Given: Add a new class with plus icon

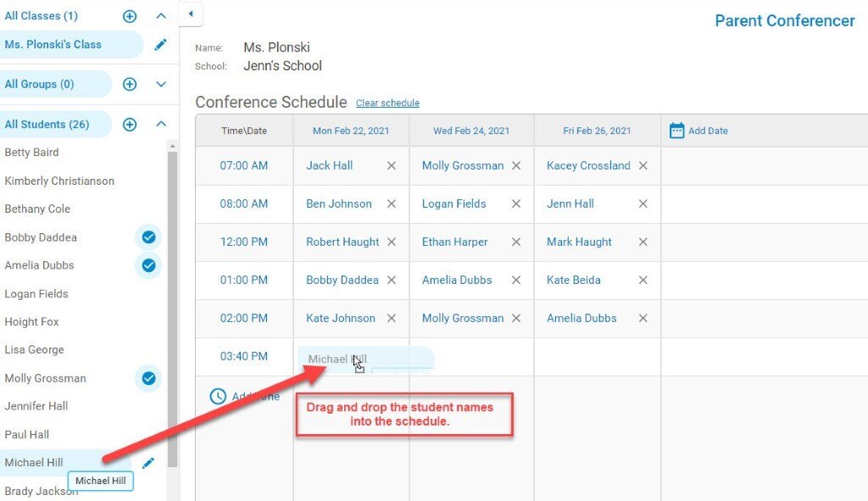Looking at the screenshot, I should (x=130, y=16).
